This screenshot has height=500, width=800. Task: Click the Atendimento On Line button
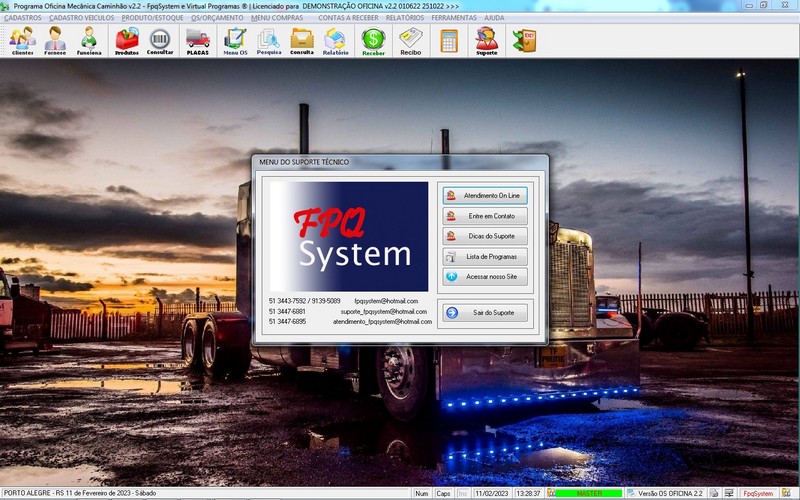pyautogui.click(x=485, y=195)
